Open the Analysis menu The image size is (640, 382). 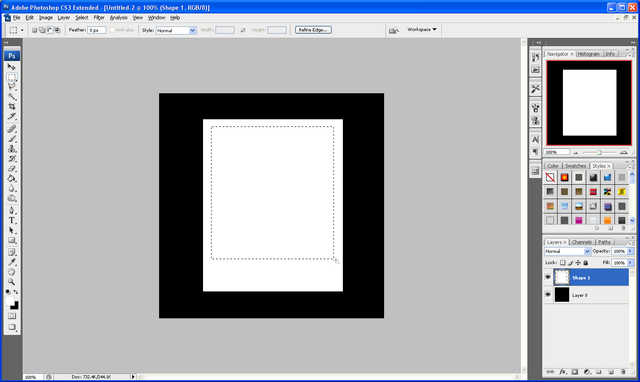118,18
